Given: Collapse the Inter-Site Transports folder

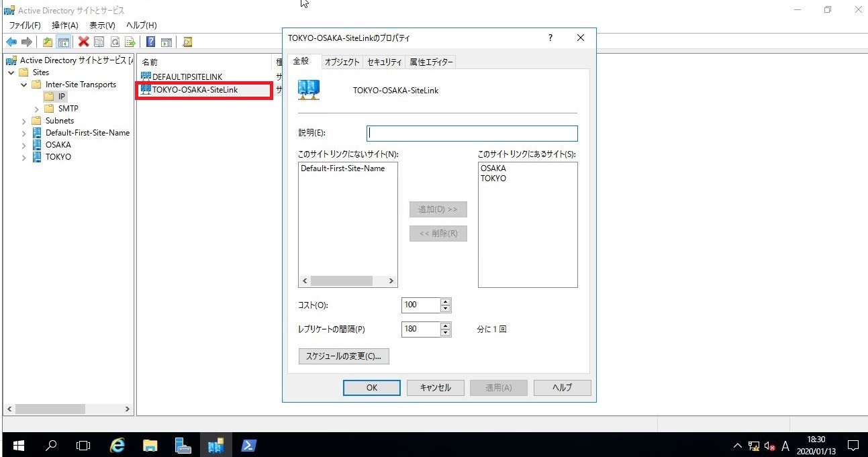Looking at the screenshot, I should tap(24, 84).
